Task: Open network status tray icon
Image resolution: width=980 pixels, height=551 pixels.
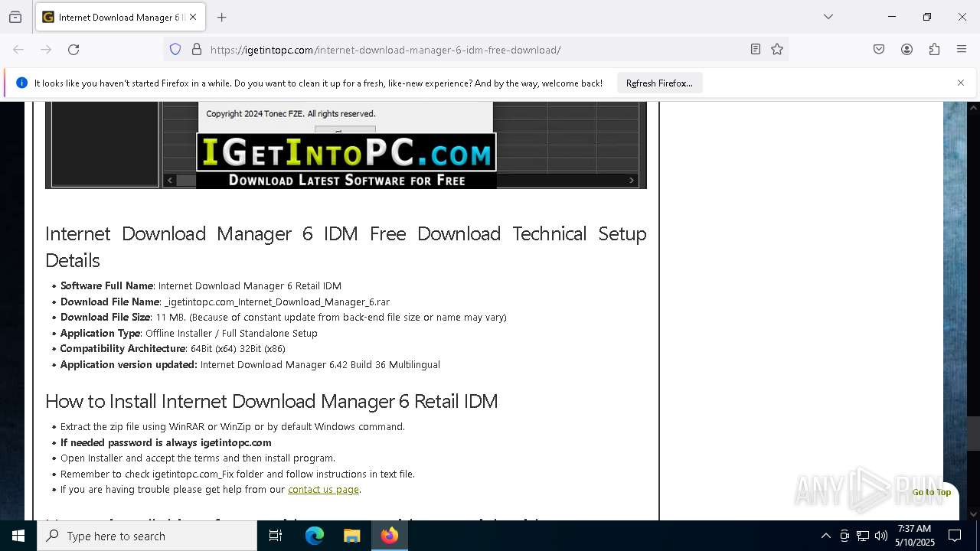Action: pyautogui.click(x=863, y=536)
